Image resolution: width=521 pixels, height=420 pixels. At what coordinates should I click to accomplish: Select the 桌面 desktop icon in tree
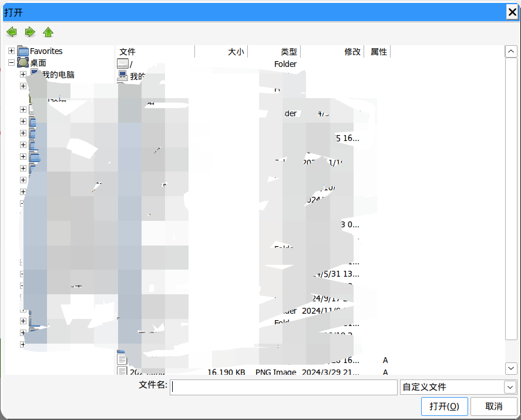pos(23,63)
